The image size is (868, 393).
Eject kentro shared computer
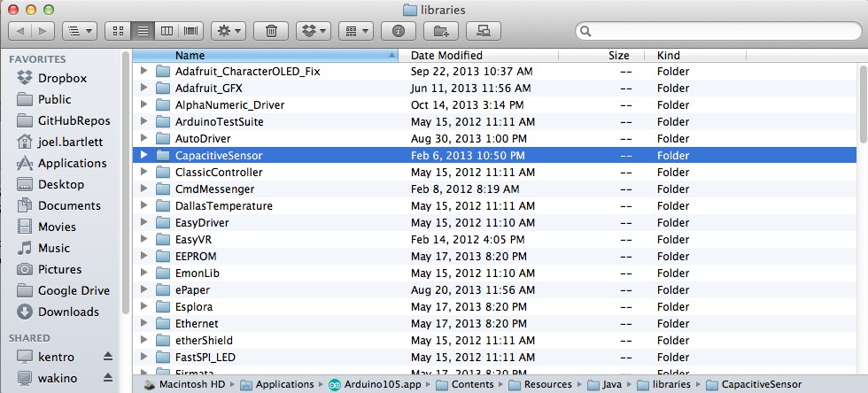pos(108,357)
